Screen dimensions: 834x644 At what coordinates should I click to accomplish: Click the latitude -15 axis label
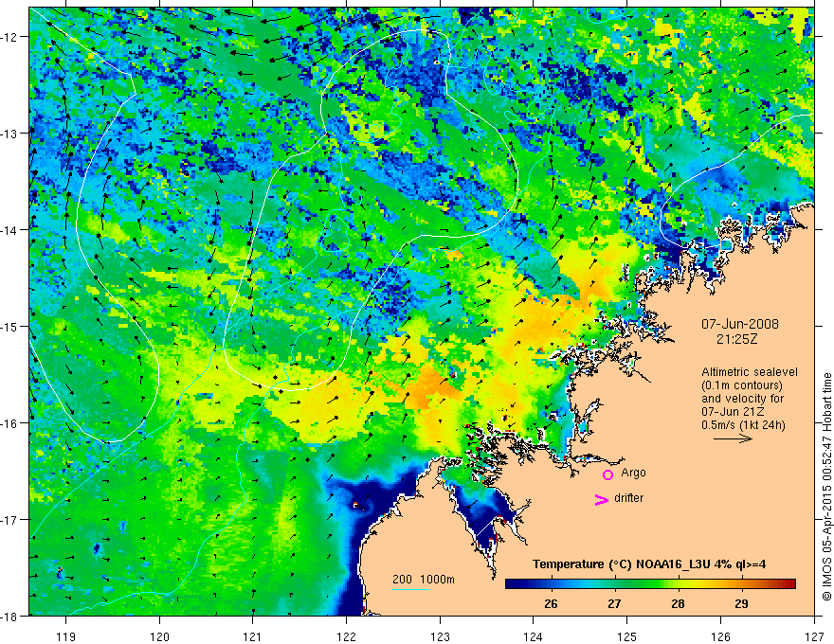pos(10,326)
